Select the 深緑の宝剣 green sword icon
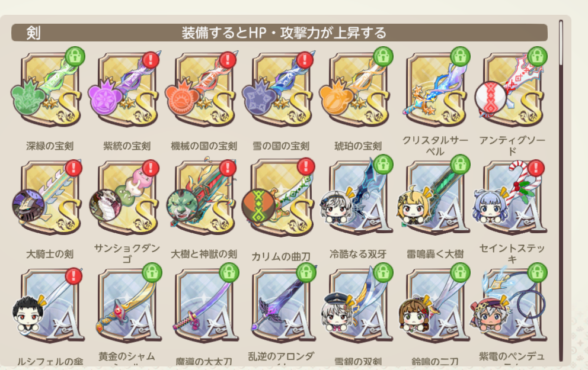The height and width of the screenshot is (370, 588). coord(50,89)
